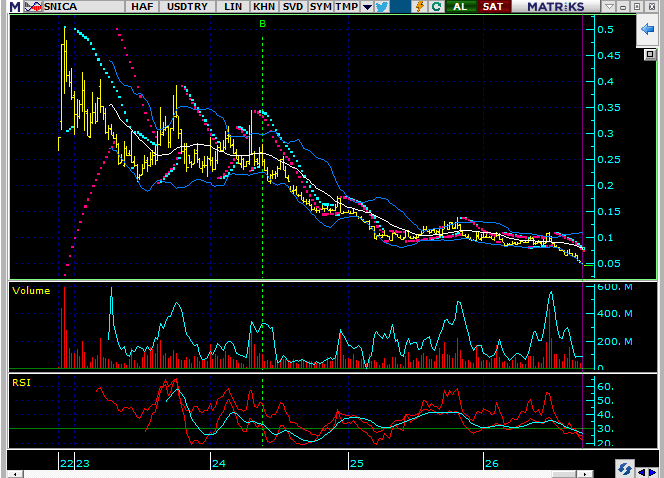Image resolution: width=664 pixels, height=478 pixels.
Task: Select the KHN tab
Action: pos(264,6)
